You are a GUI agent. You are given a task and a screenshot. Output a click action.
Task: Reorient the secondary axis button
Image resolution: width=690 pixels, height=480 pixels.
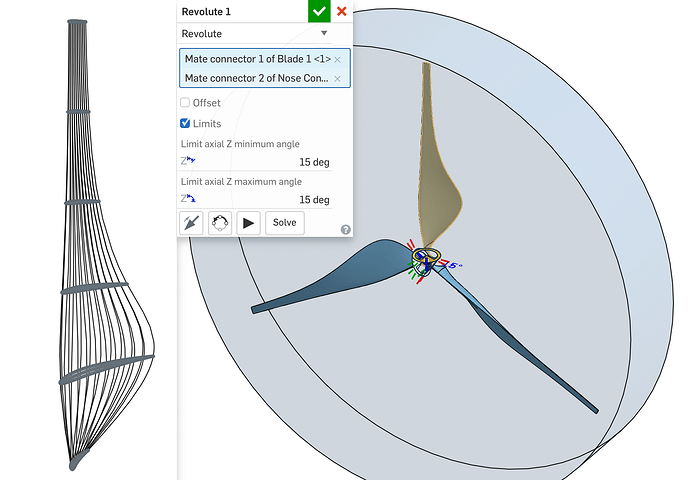tap(220, 223)
